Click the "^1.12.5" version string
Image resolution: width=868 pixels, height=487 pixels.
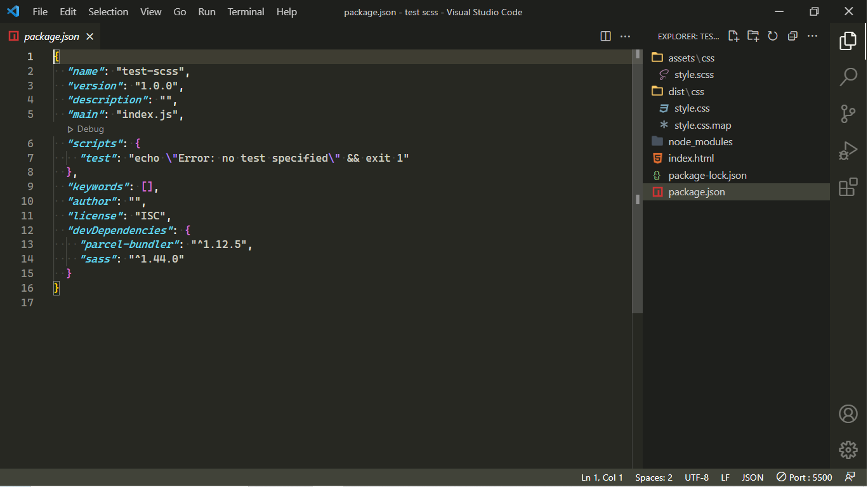point(220,245)
